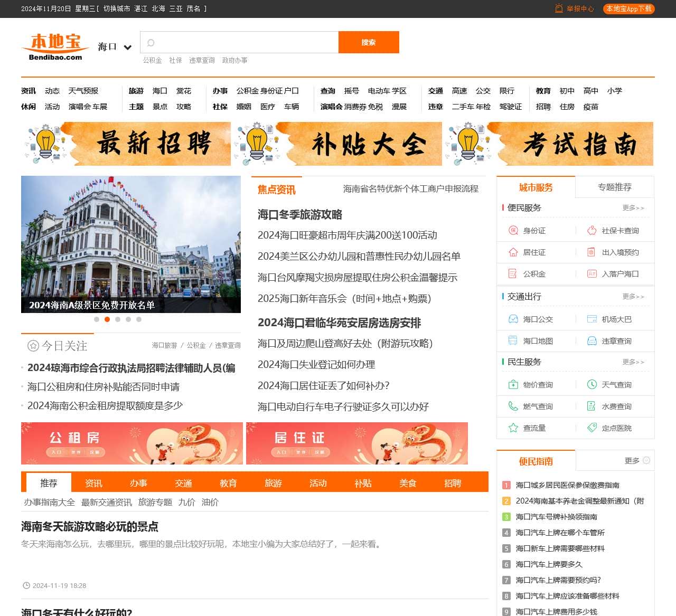This screenshot has width=676, height=616.
Task: Open 2024海口失业登记如何办理 link
Action: pyautogui.click(x=316, y=364)
